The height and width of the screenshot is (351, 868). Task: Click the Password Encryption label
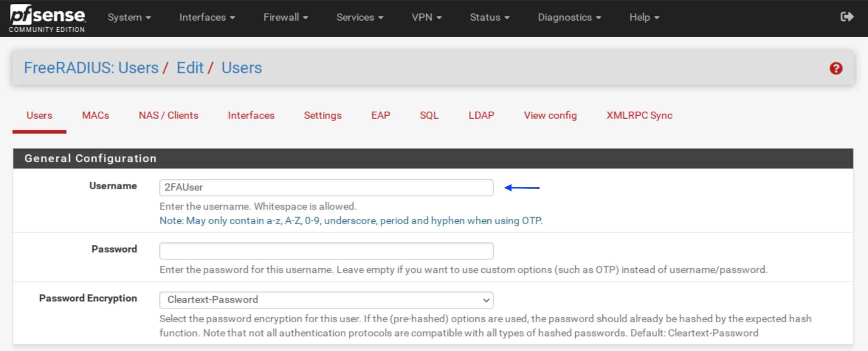pos(88,298)
